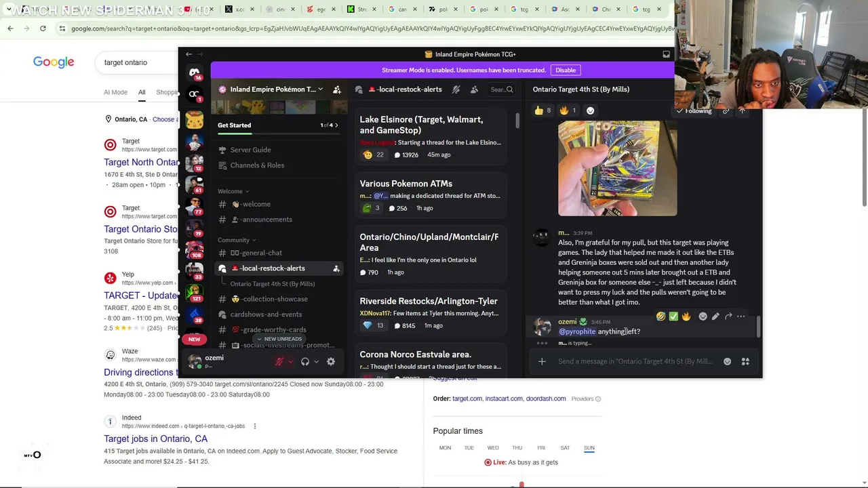
Task: Open Discord User Settings gear
Action: [x=331, y=362]
